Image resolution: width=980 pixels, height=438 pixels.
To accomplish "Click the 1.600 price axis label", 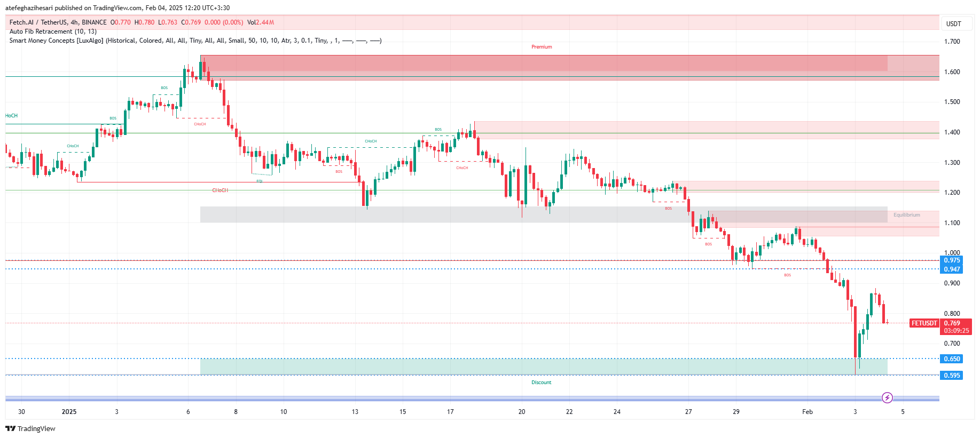I will pos(952,72).
